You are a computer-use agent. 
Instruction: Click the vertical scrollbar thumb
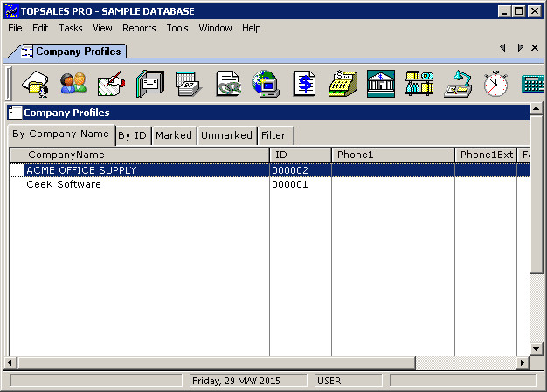pos(536,195)
